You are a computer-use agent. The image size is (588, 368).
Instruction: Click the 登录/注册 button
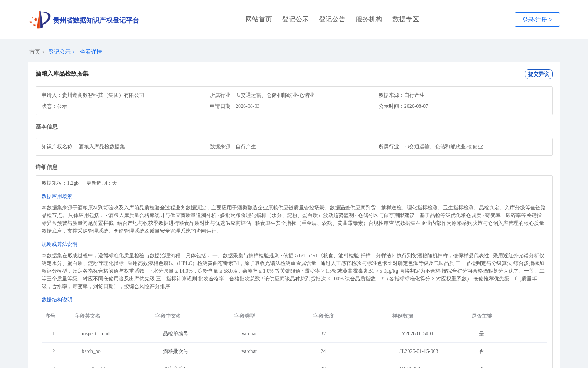click(x=537, y=20)
